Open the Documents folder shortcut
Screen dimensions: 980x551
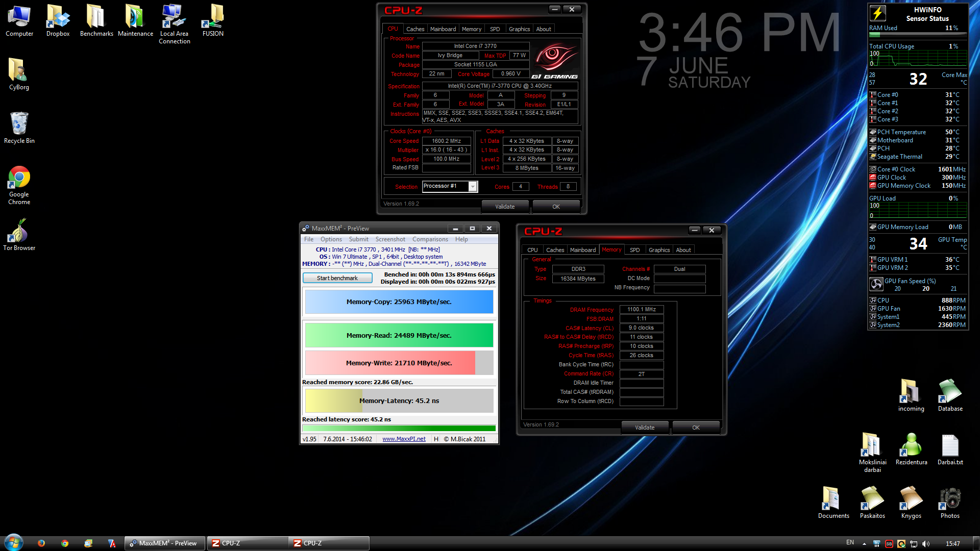pyautogui.click(x=834, y=503)
